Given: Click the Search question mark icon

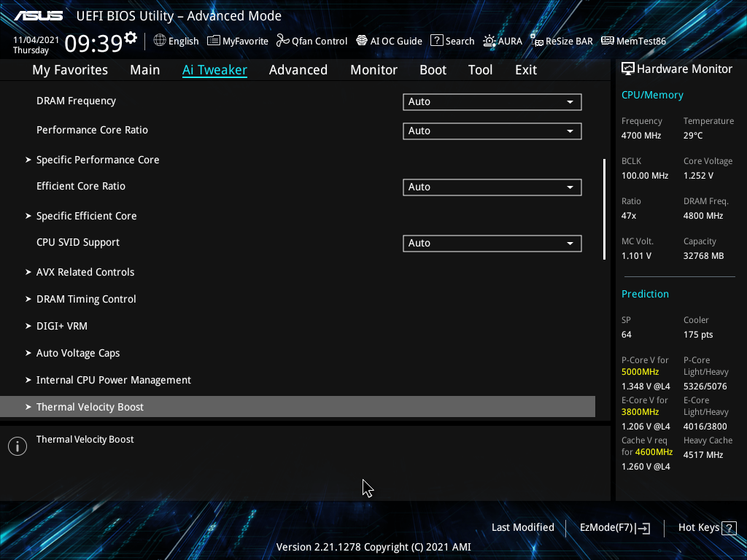Looking at the screenshot, I should click(436, 41).
